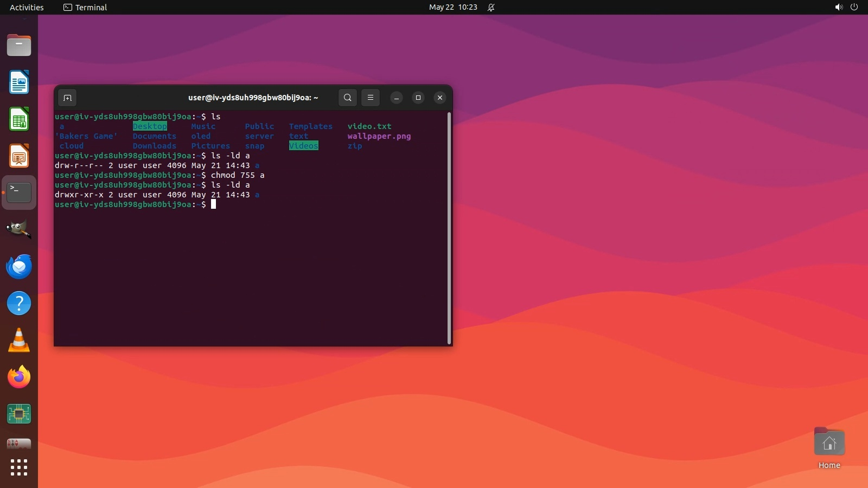Screen dimensions: 868x488
Task: Click the Show Applications grid
Action: (x=19, y=467)
